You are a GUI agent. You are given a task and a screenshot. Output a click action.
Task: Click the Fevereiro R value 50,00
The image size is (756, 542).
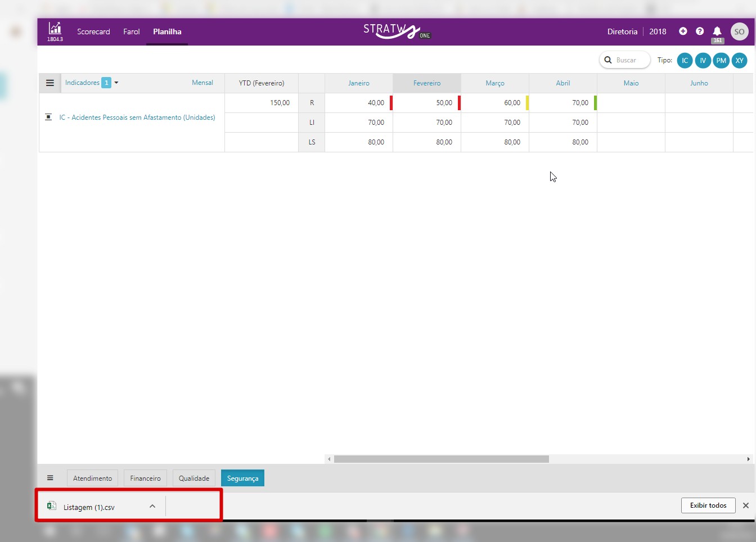pyautogui.click(x=444, y=103)
